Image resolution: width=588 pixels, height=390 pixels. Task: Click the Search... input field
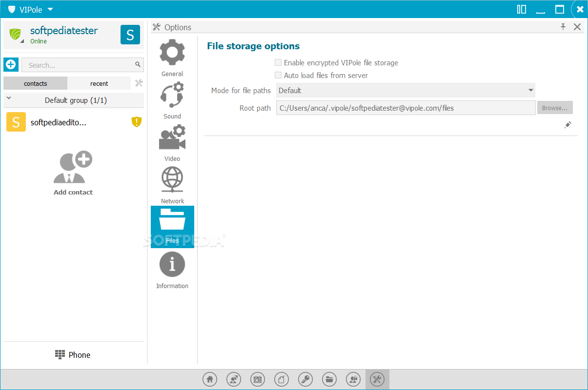(x=82, y=65)
